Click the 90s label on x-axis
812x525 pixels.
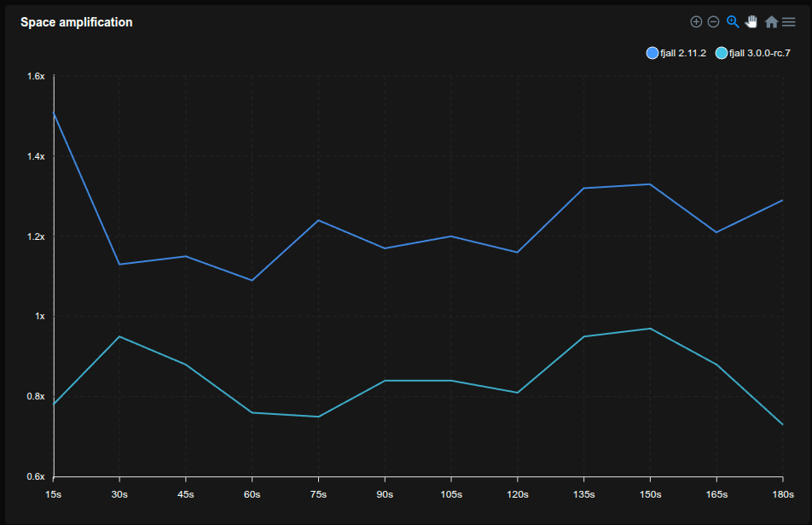coord(385,494)
